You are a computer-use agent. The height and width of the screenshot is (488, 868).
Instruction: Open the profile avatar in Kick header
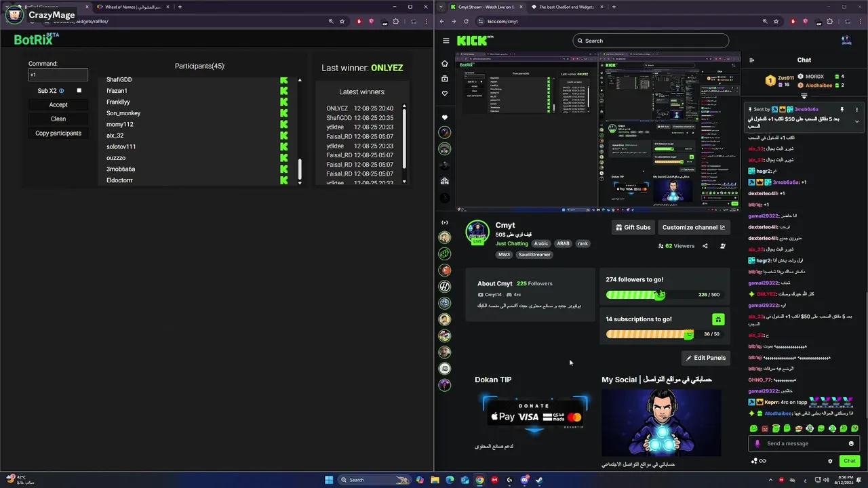click(846, 41)
